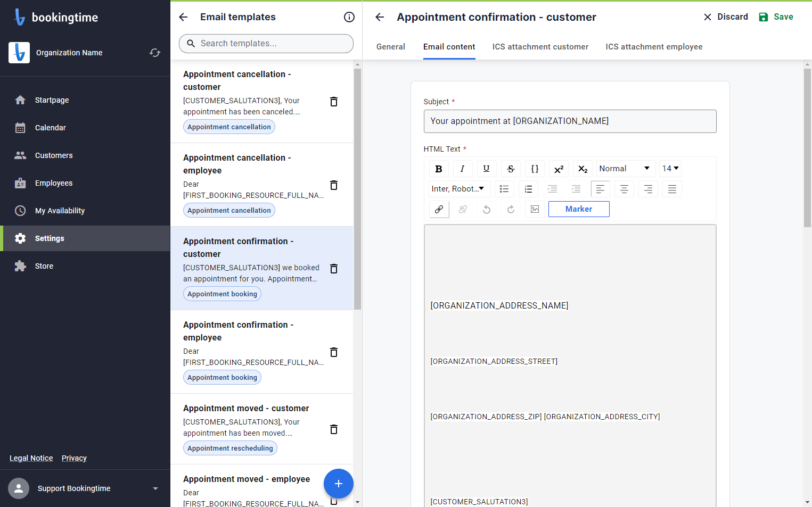Switch to the General tab

(391, 47)
